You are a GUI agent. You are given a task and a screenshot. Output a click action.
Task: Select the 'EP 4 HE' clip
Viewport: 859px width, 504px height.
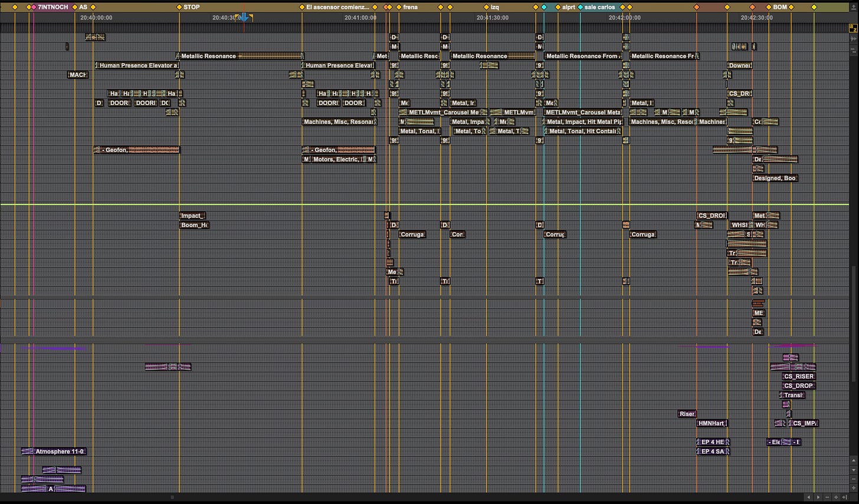coord(713,442)
